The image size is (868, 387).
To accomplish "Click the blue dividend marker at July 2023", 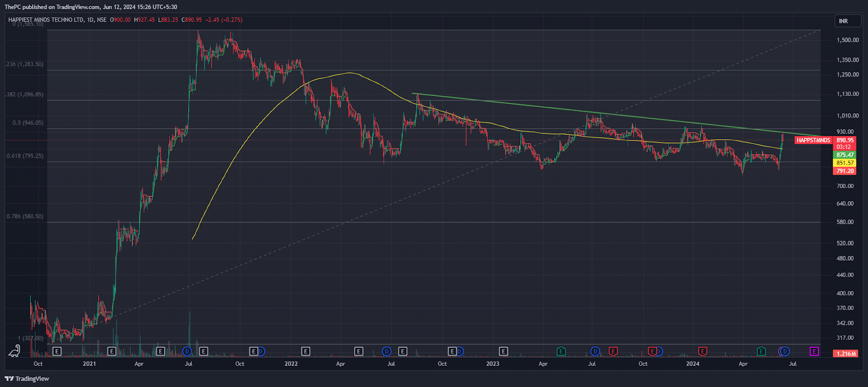I will pyautogui.click(x=595, y=351).
